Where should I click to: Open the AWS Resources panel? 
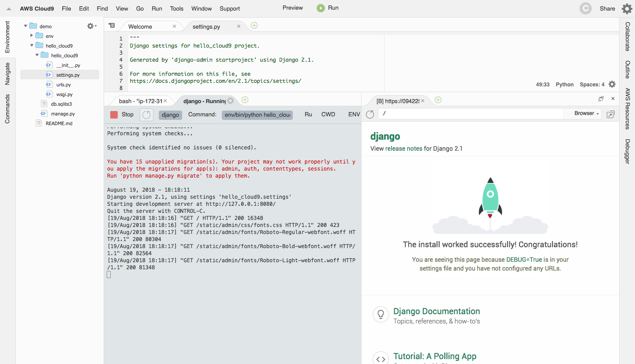[x=627, y=108]
